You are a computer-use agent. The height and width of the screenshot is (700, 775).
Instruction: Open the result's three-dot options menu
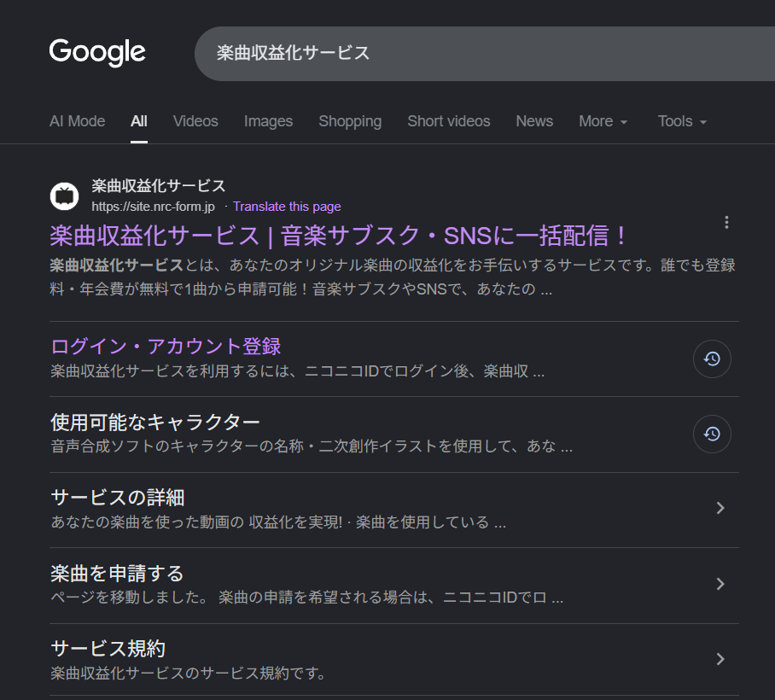[x=726, y=223]
